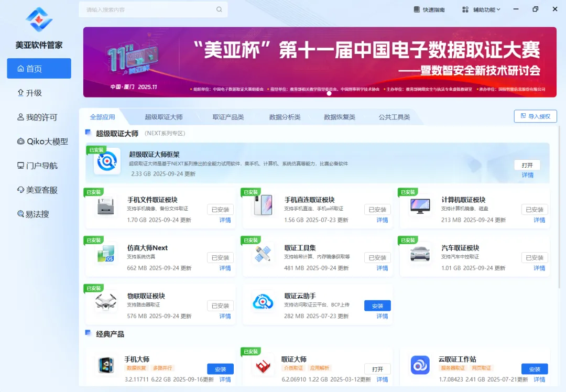This screenshot has height=392, width=566.
Task: Click the banner carousel indicator dot
Action: [x=329, y=94]
